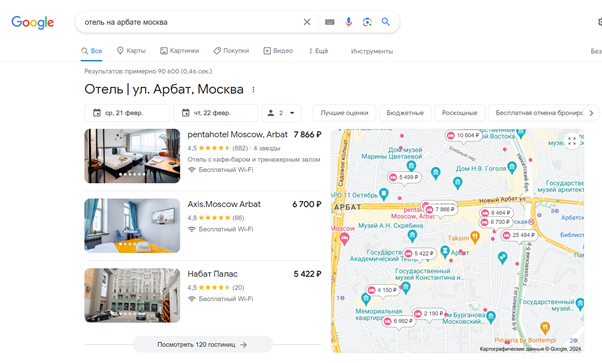Switch to the Карты tab
The height and width of the screenshot is (363, 602).
[131, 51]
